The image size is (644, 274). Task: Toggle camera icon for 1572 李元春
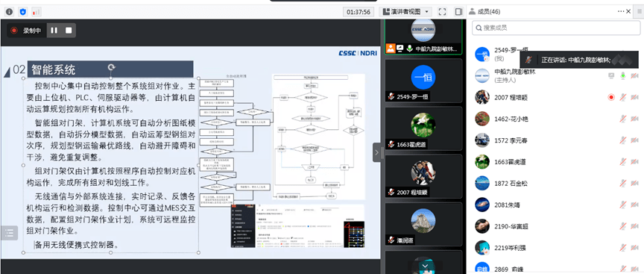point(634,140)
